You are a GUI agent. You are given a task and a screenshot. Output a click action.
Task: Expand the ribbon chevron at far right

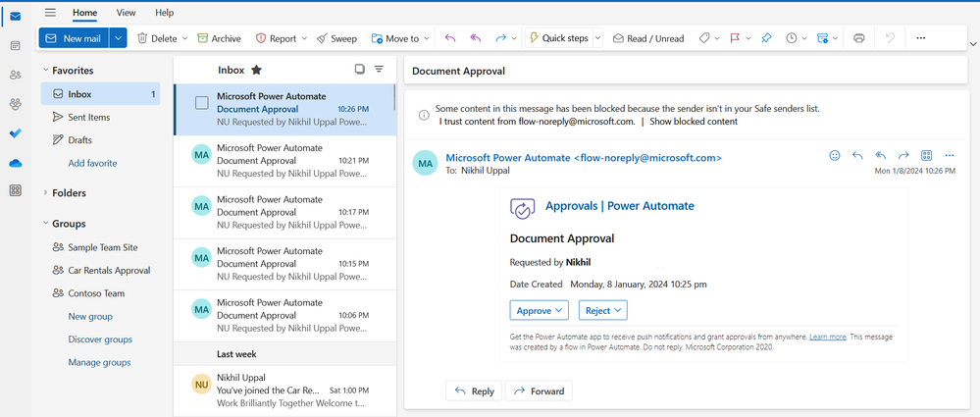coord(972,43)
